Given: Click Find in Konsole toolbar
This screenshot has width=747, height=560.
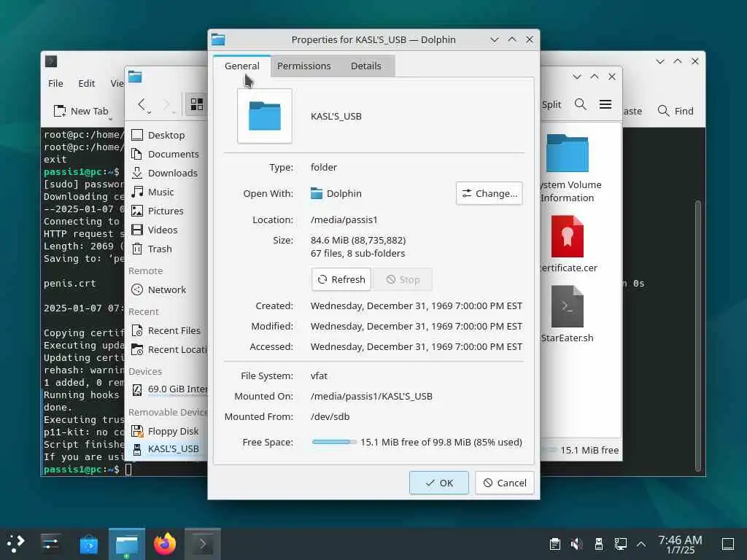Looking at the screenshot, I should click(x=676, y=111).
